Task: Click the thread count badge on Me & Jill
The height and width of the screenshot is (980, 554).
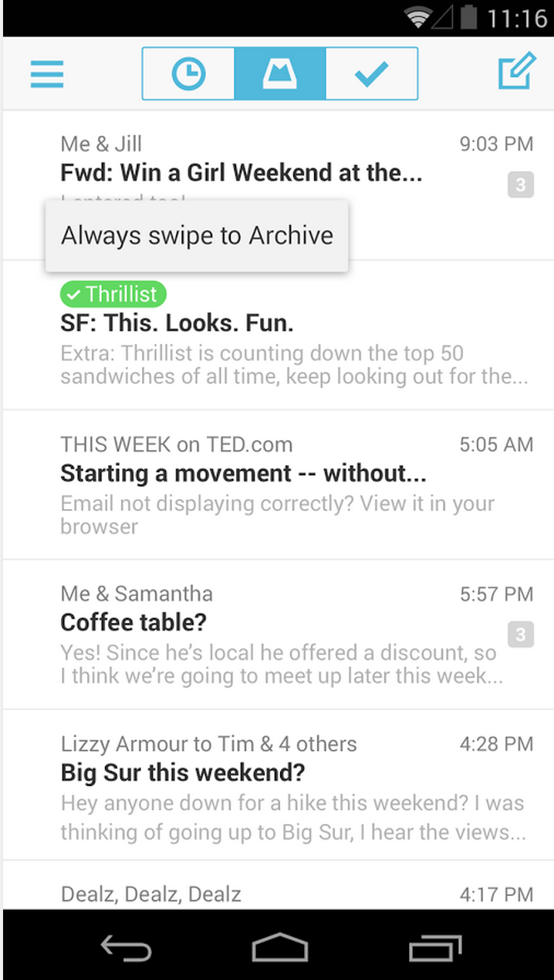Action: (521, 185)
